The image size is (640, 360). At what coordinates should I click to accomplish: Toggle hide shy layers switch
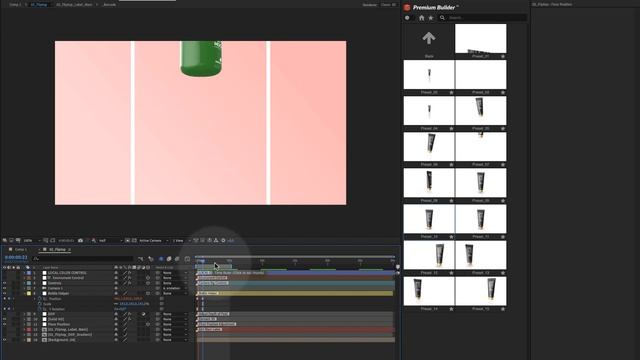coord(161,259)
